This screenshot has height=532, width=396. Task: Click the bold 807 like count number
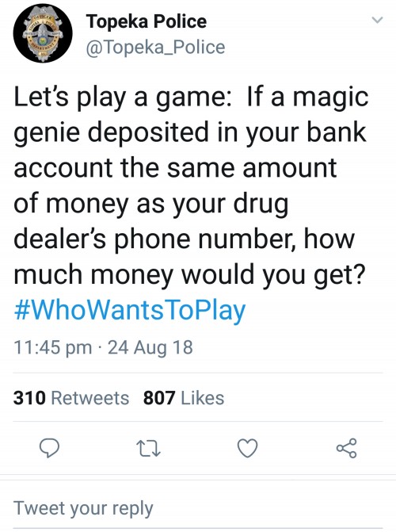coord(159,398)
